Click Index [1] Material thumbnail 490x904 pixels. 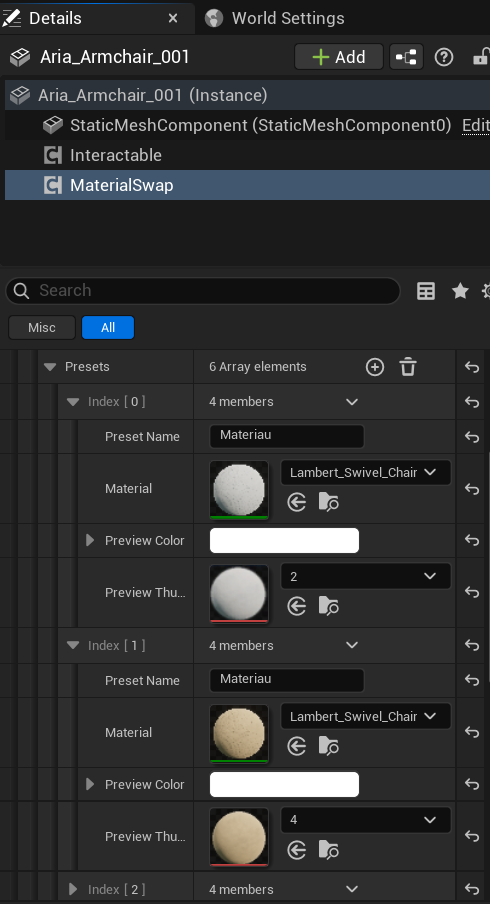pyautogui.click(x=239, y=733)
